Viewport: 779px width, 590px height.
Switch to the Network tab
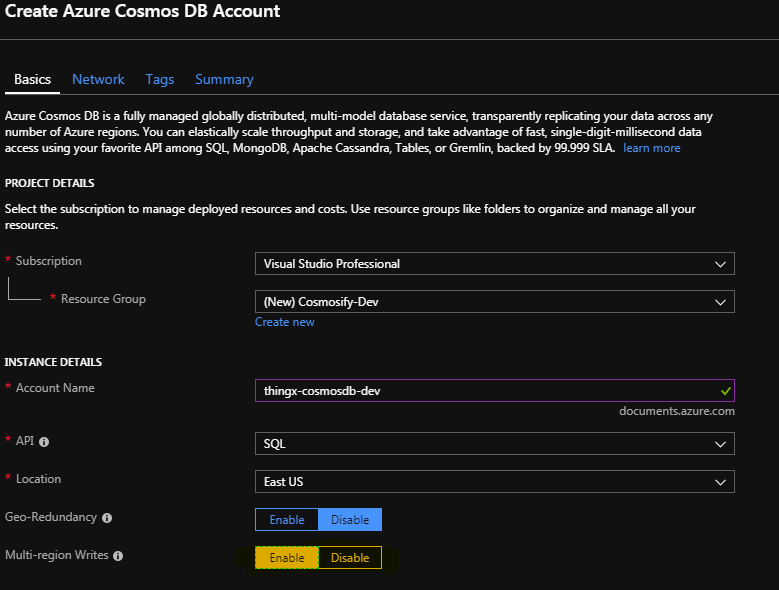pos(98,79)
